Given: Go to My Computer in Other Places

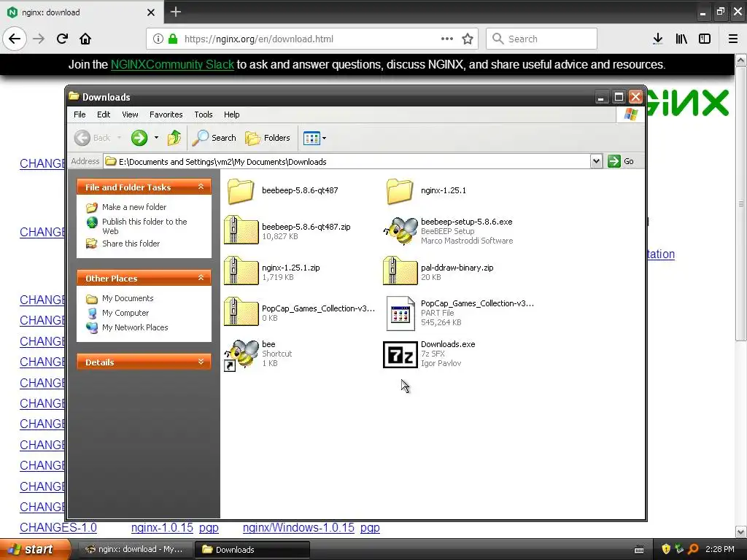Looking at the screenshot, I should pos(125,313).
